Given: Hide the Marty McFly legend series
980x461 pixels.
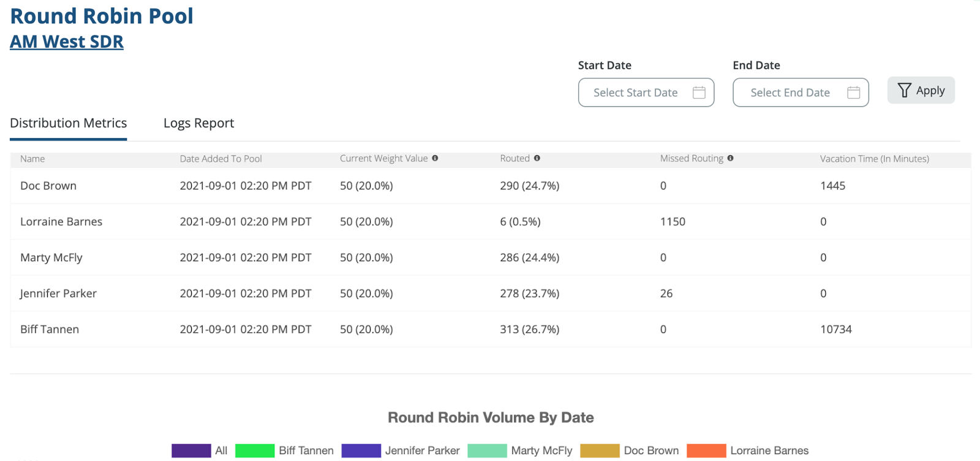Looking at the screenshot, I should point(487,451).
